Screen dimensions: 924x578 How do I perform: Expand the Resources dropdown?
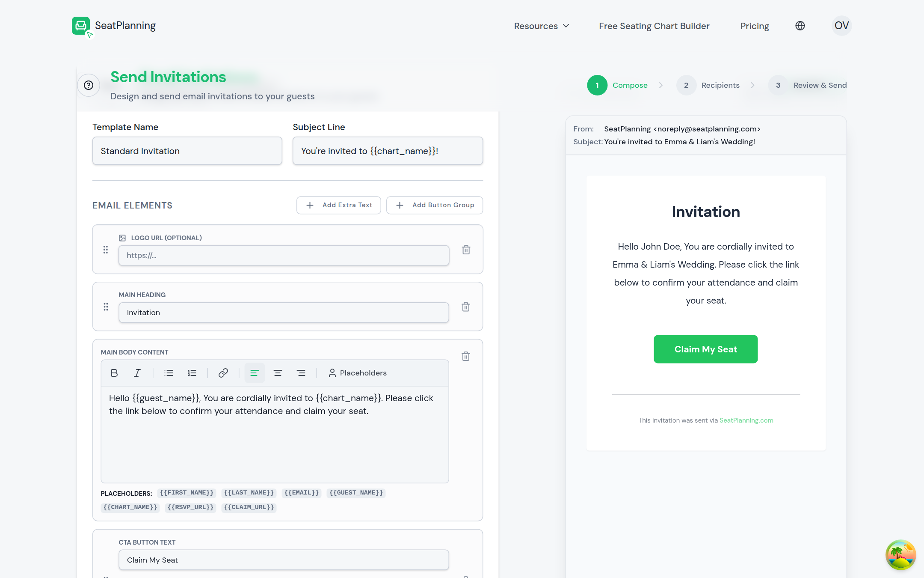coord(542,26)
